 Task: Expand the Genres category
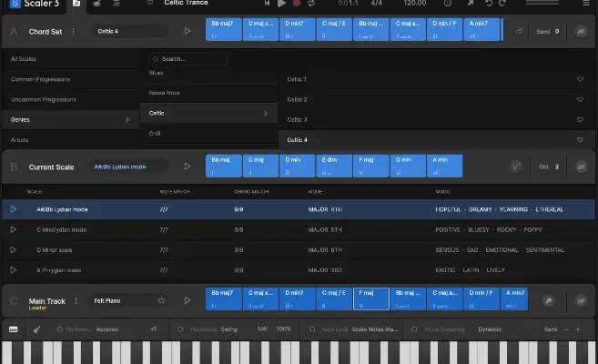[x=69, y=119]
